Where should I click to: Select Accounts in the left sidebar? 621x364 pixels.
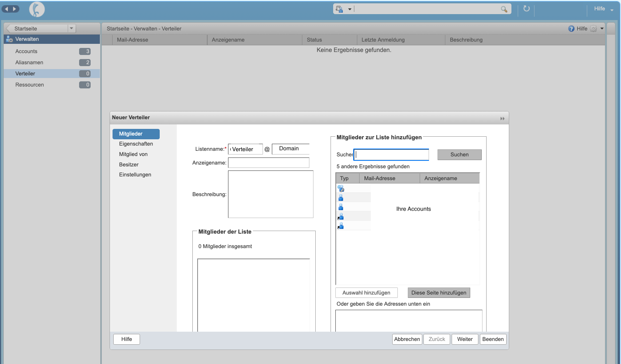click(26, 51)
